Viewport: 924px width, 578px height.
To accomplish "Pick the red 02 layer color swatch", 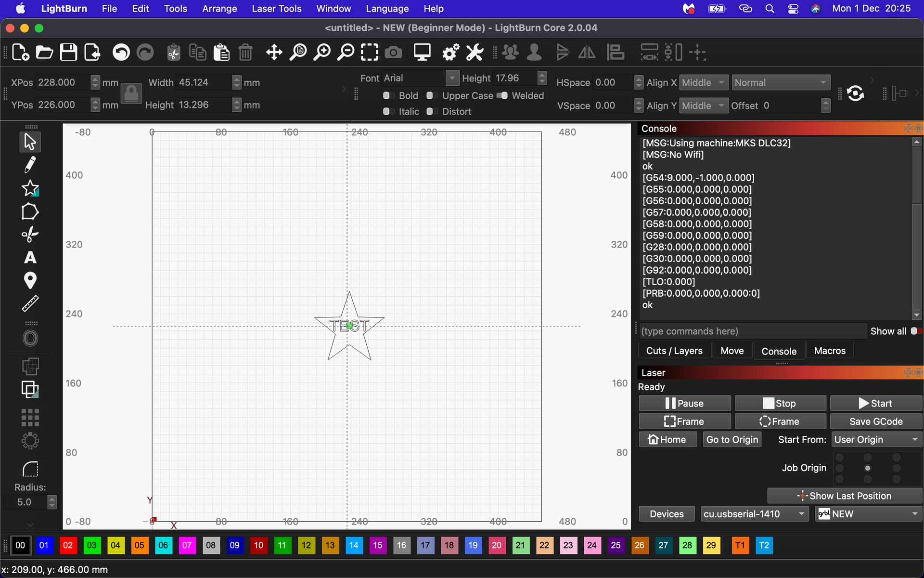I will (x=68, y=545).
